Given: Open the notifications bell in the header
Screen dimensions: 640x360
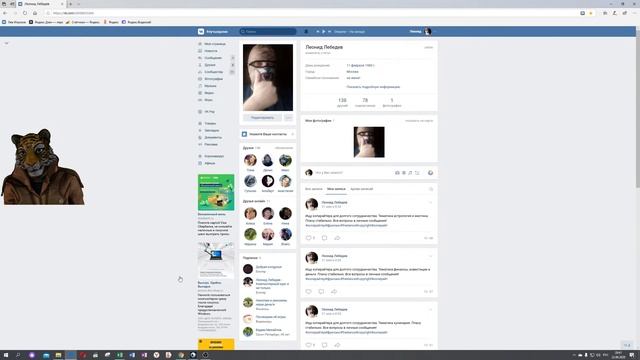Looking at the screenshot, I should pos(306,31).
